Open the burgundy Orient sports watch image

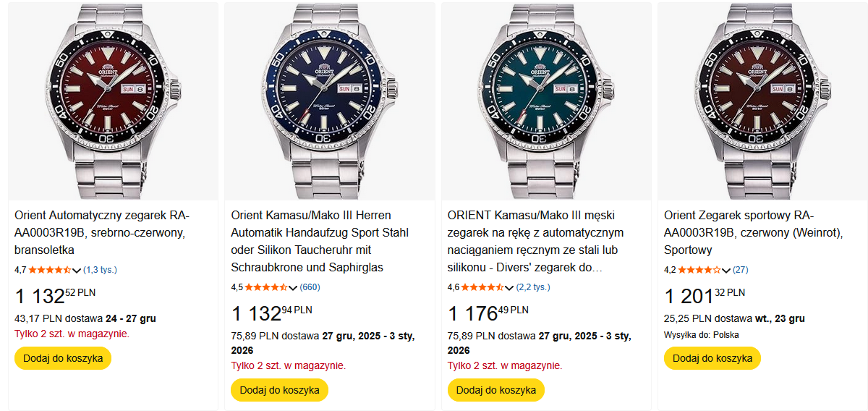click(x=762, y=101)
